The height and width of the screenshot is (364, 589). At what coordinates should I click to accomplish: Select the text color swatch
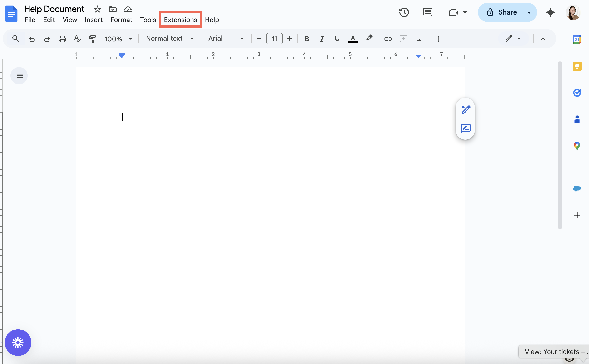352,39
